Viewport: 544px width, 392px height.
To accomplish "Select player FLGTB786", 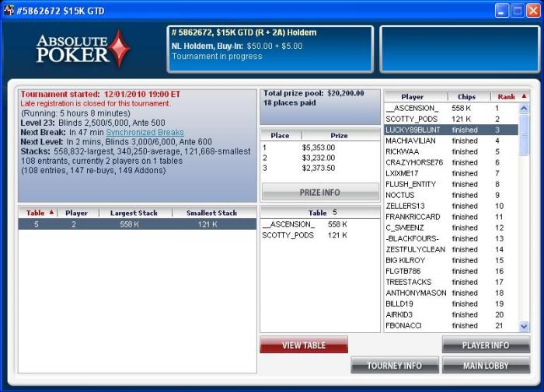I will [451, 271].
